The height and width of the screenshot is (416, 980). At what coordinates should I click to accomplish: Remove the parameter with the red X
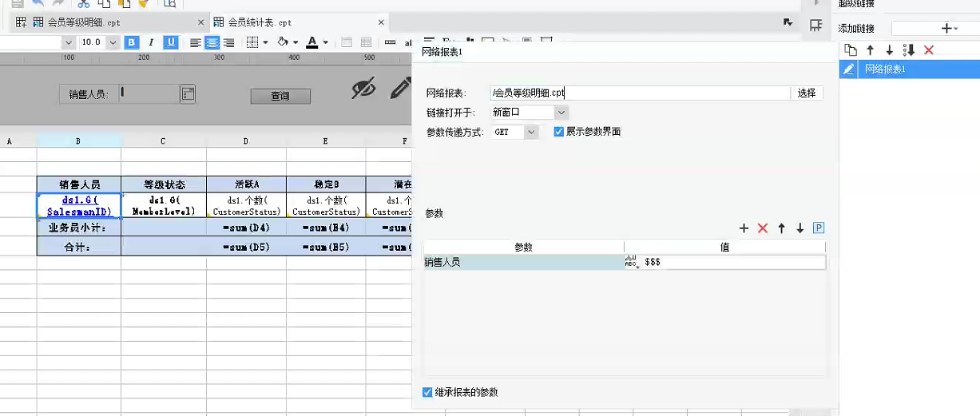coord(762,228)
